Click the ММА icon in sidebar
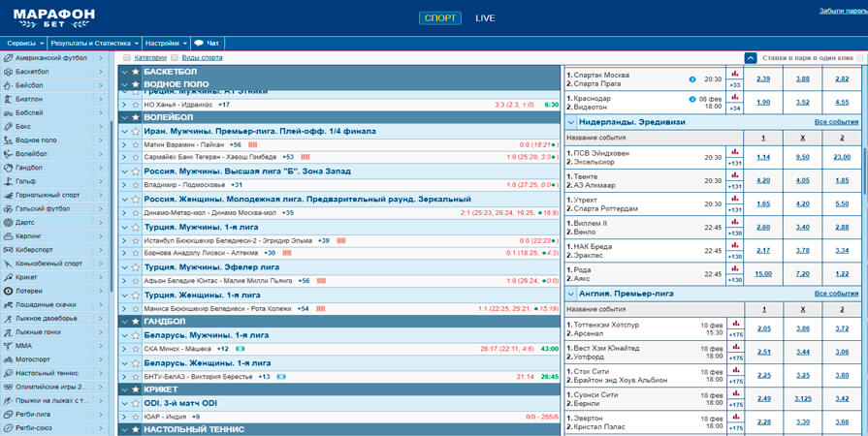Viewport: 868px width, 436px height. 8,346
